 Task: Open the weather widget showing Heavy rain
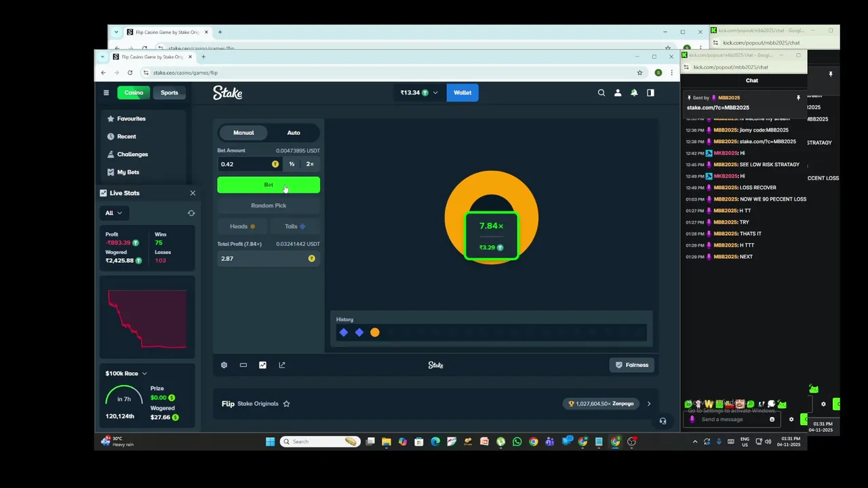tap(117, 441)
